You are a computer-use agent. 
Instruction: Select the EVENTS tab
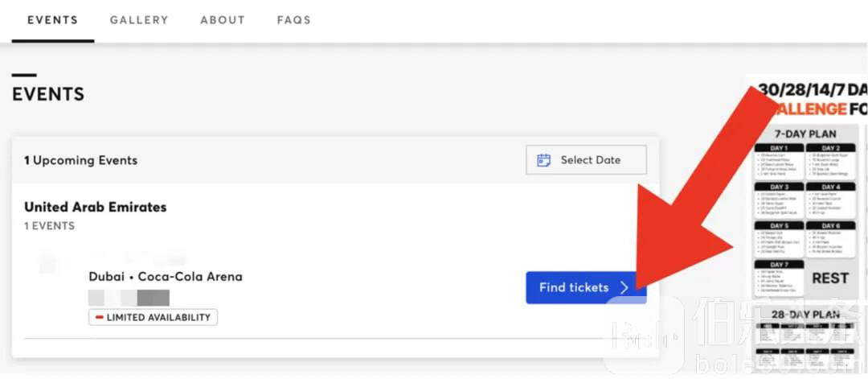[x=52, y=20]
